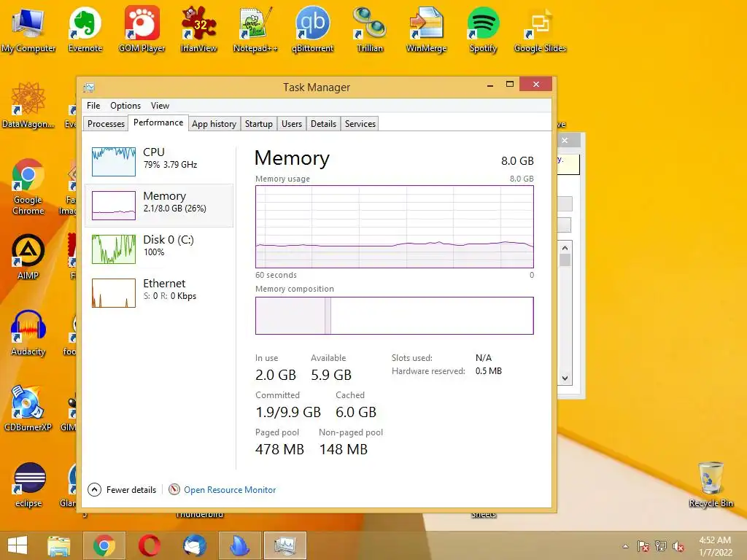Screen dimensions: 747x560
Task: Open the IrfanView desktop shortcut
Action: [198, 28]
